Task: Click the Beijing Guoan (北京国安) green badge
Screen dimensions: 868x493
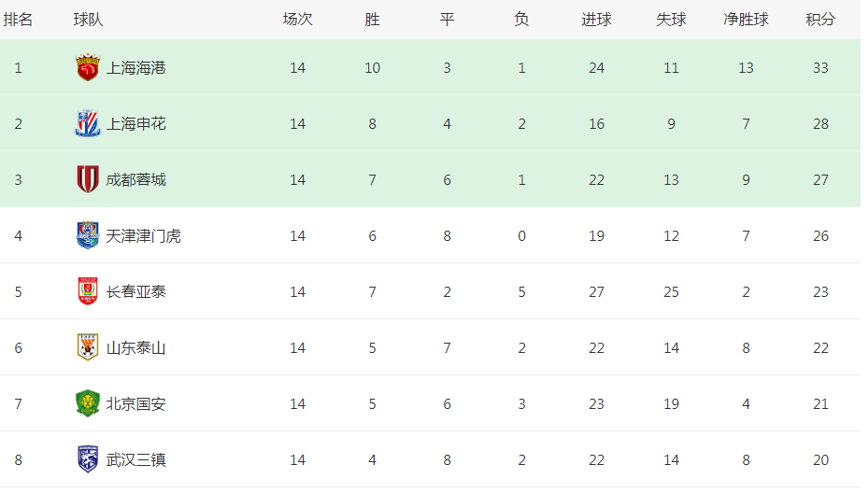Action: point(87,403)
